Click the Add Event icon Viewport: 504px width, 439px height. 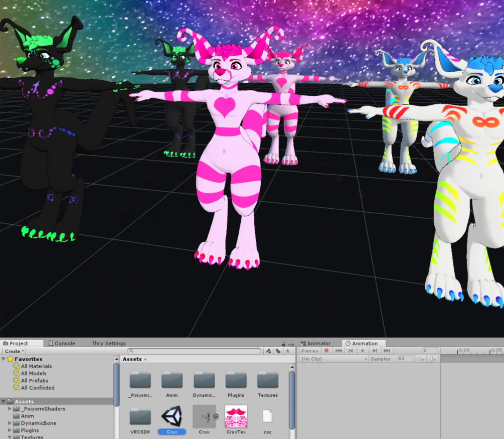click(x=433, y=359)
